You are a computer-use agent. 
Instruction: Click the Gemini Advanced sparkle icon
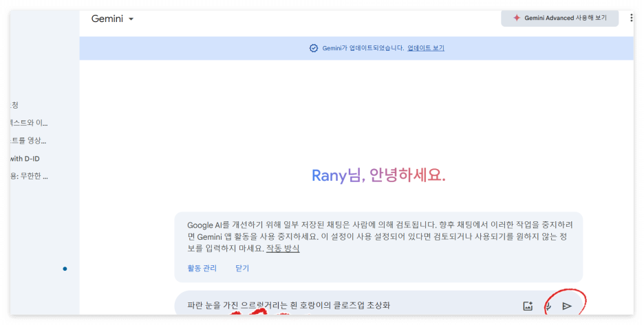point(516,18)
